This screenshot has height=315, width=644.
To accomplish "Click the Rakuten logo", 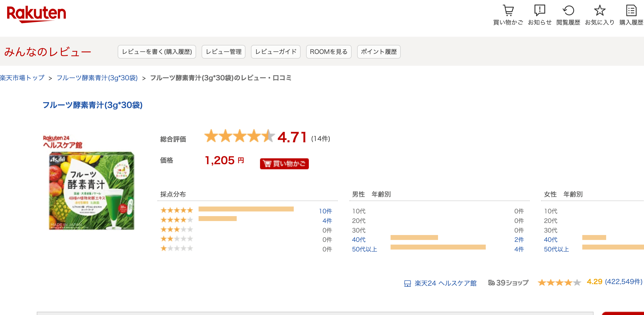I will (x=36, y=14).
